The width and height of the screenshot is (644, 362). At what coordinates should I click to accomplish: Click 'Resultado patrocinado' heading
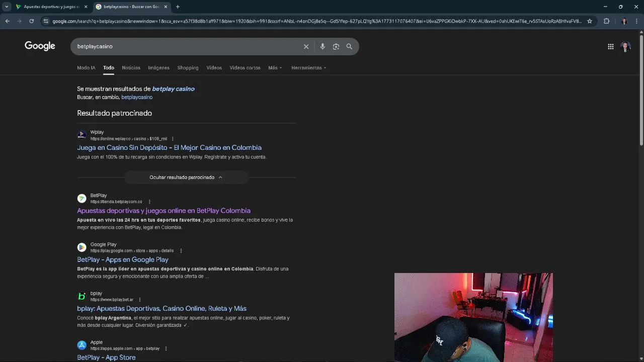click(x=114, y=113)
